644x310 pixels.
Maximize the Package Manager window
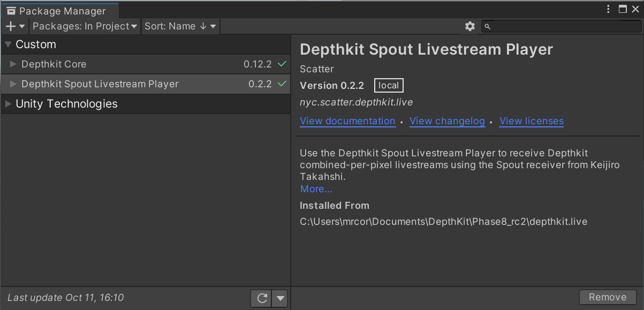tap(623, 9)
